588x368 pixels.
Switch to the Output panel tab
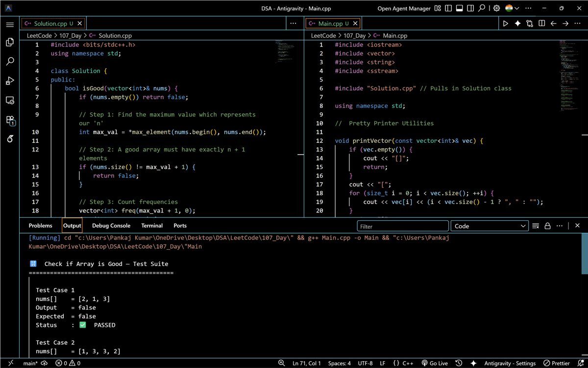coord(72,226)
